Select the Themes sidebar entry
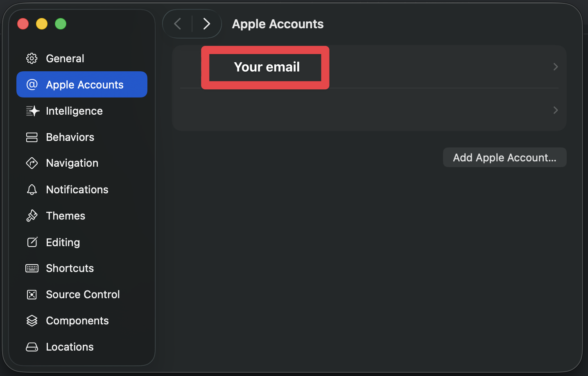 pyautogui.click(x=66, y=215)
